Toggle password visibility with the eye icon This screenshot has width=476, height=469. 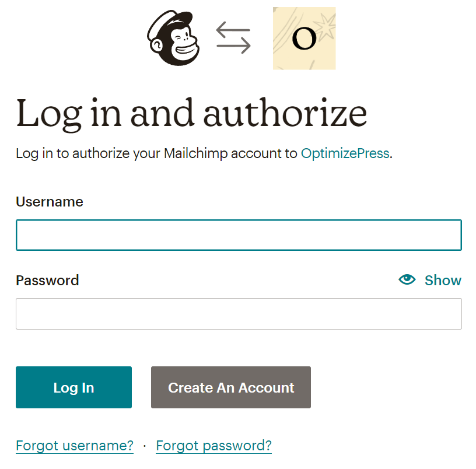(x=407, y=280)
